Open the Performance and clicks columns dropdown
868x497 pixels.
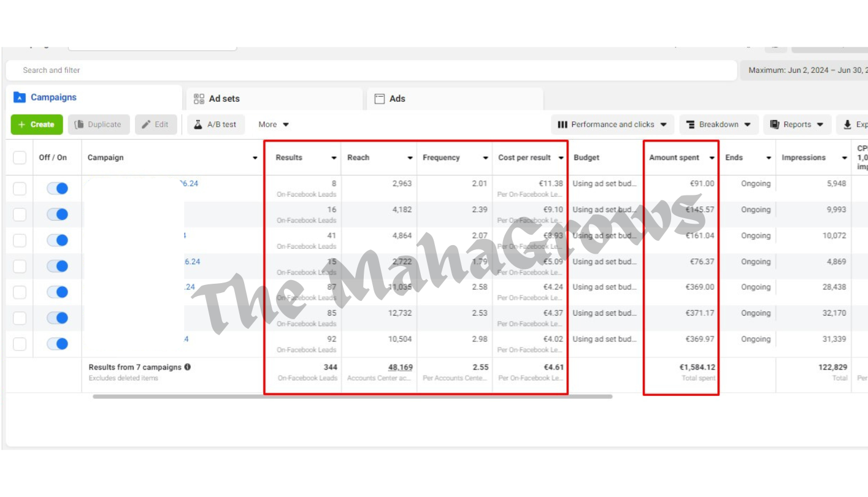coord(612,124)
